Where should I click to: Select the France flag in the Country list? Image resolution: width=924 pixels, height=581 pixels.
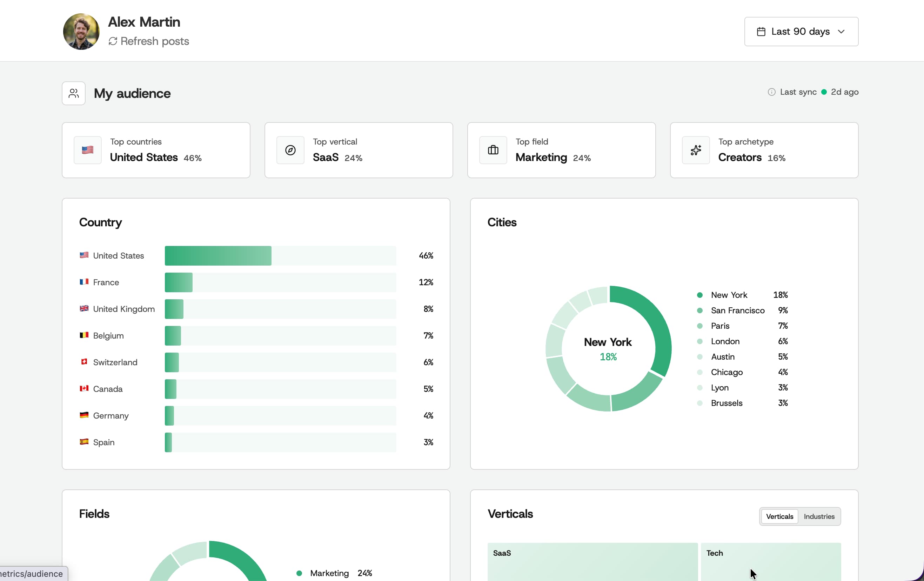[x=84, y=282]
